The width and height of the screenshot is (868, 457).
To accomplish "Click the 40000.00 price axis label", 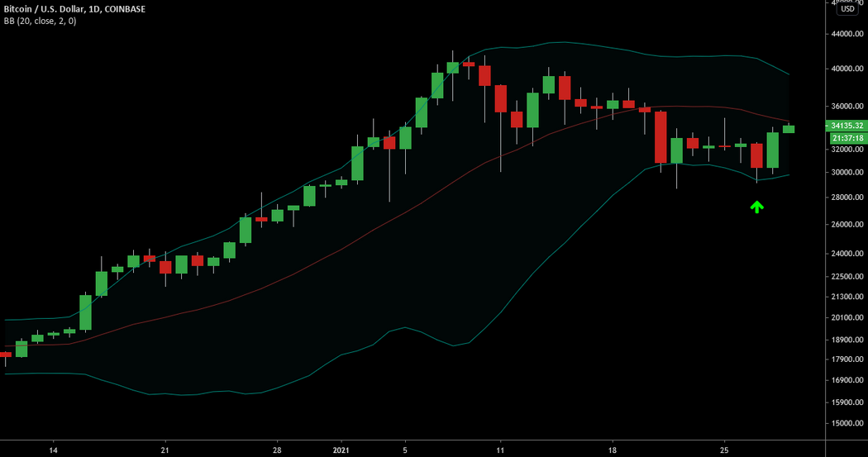I will 847,69.
